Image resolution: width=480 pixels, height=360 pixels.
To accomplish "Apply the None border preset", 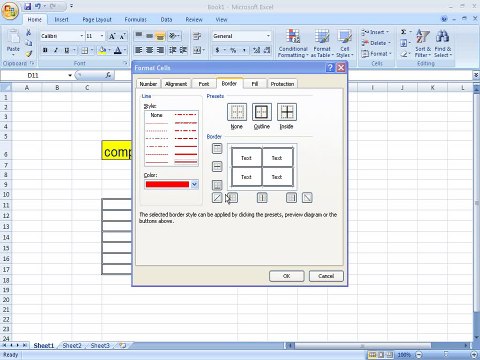I will [237, 112].
